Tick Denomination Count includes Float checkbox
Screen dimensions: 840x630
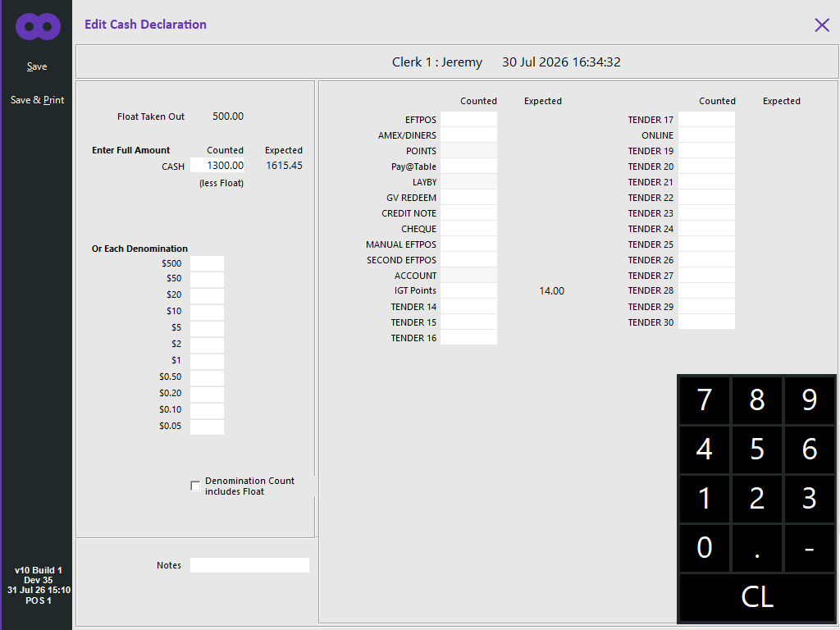coord(195,486)
